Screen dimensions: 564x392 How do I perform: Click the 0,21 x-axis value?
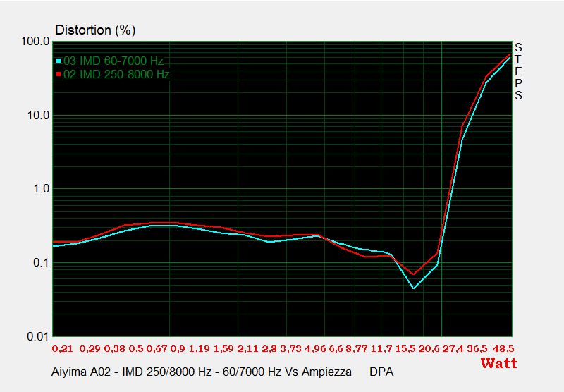pyautogui.click(x=62, y=348)
